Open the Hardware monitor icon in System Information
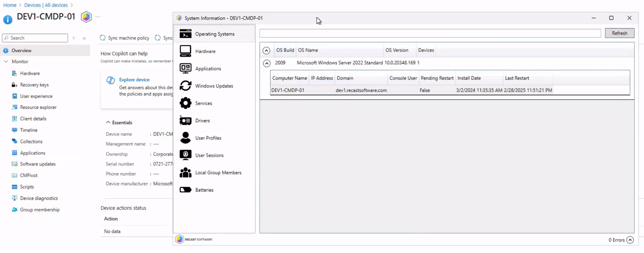Image resolution: width=644 pixels, height=253 pixels. click(x=186, y=51)
